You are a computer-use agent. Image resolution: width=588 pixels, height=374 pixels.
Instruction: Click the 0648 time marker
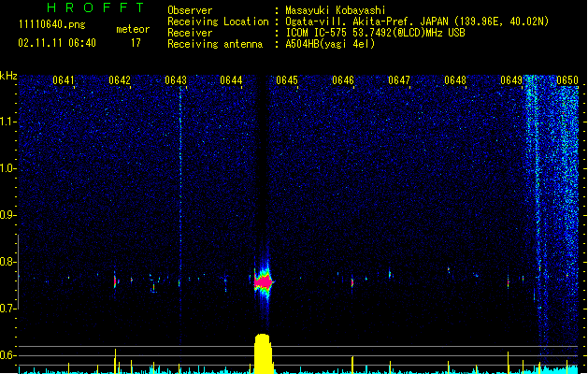pos(455,80)
